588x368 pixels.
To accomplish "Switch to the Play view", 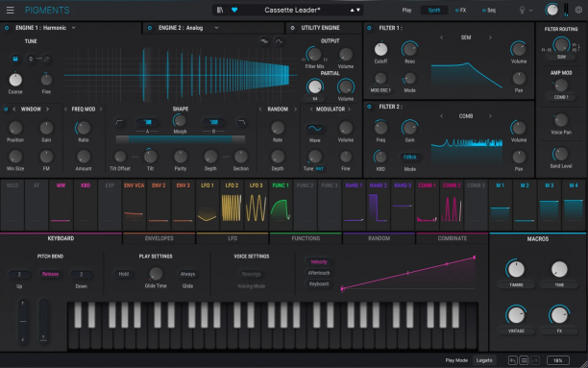I will click(406, 11).
